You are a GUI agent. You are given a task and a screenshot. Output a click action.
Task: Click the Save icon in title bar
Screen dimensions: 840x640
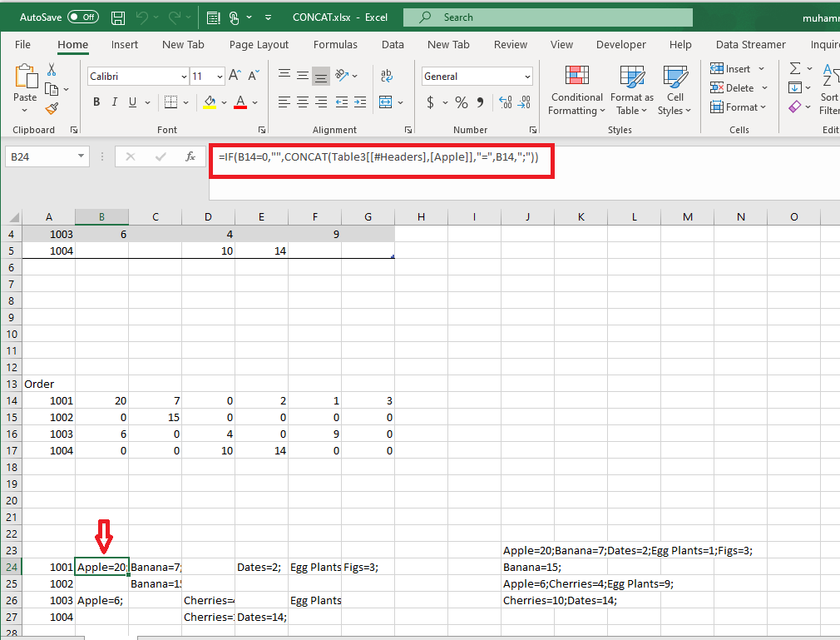[118, 17]
